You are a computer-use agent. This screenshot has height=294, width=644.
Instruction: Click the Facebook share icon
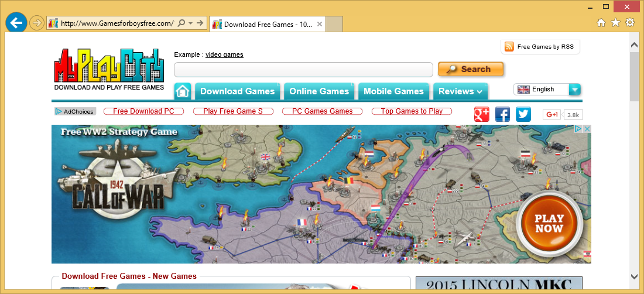(502, 114)
